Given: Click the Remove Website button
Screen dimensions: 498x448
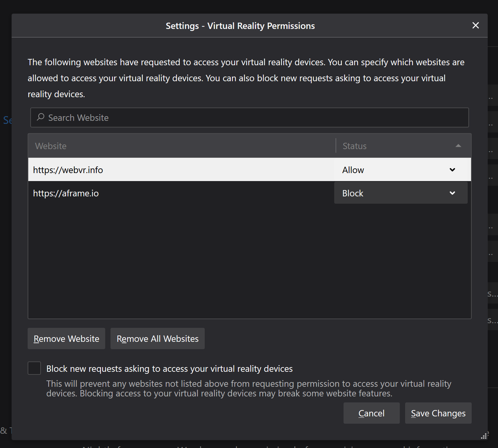Looking at the screenshot, I should click(66, 338).
